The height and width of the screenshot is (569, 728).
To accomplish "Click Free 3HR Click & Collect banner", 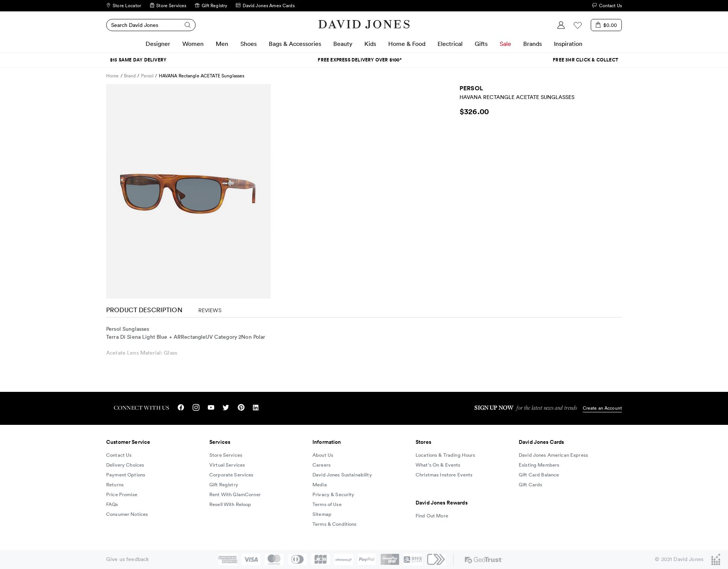I will pos(585,60).
